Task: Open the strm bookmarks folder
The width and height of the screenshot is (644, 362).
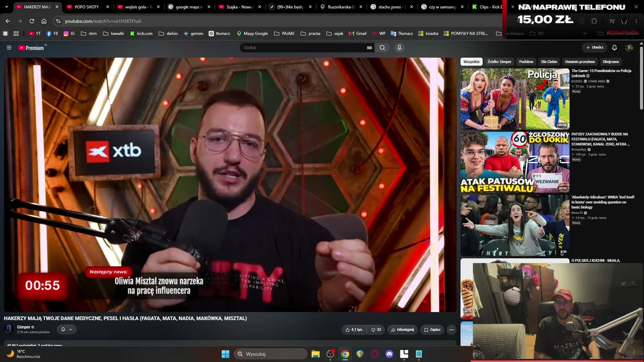Action: click(x=88, y=34)
